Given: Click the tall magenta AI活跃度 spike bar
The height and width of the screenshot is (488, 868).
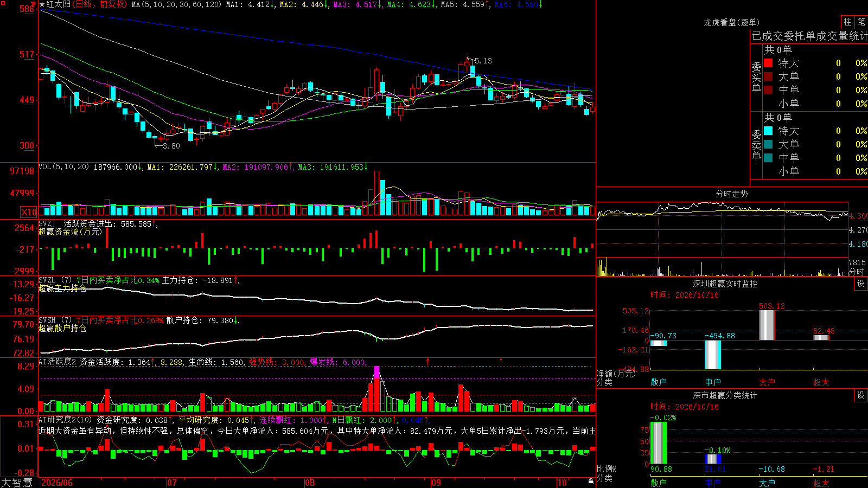Looking at the screenshot, I should pyautogui.click(x=376, y=373).
